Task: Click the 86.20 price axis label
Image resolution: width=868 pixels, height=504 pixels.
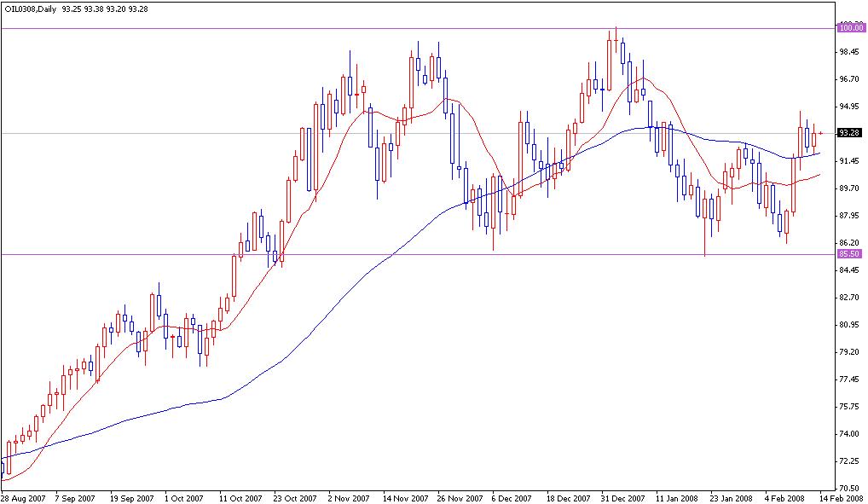Action: click(850, 242)
